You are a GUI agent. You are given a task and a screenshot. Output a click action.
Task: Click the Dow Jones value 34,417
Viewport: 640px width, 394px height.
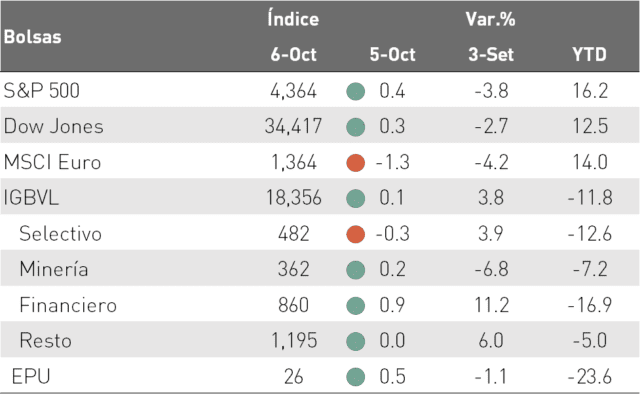click(293, 126)
